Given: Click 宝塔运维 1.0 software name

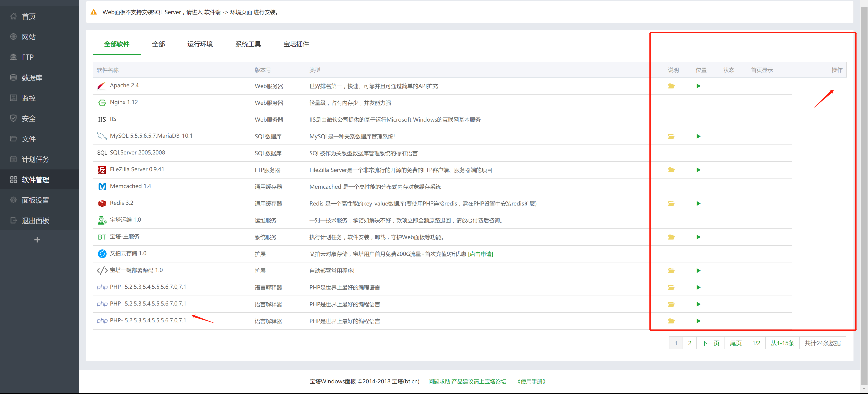Looking at the screenshot, I should click(125, 220).
